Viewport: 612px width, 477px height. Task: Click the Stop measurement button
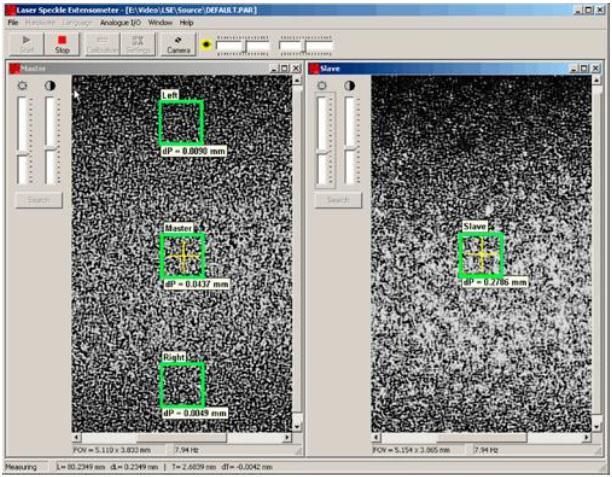click(62, 44)
